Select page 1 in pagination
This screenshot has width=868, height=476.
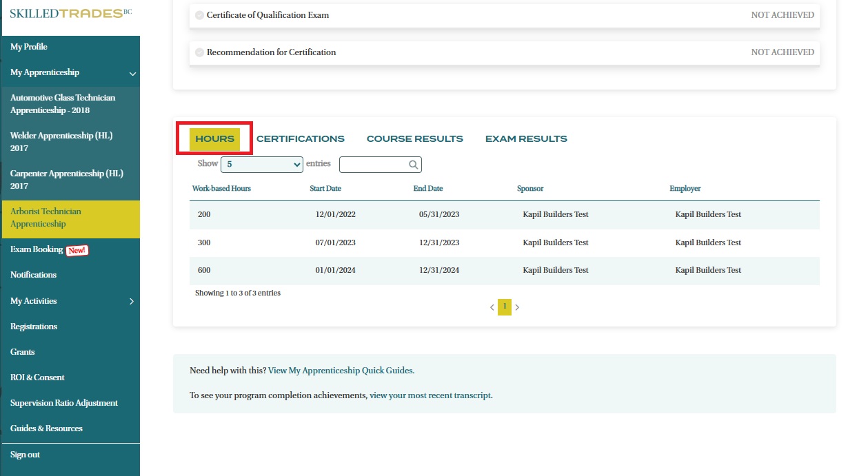click(x=505, y=307)
